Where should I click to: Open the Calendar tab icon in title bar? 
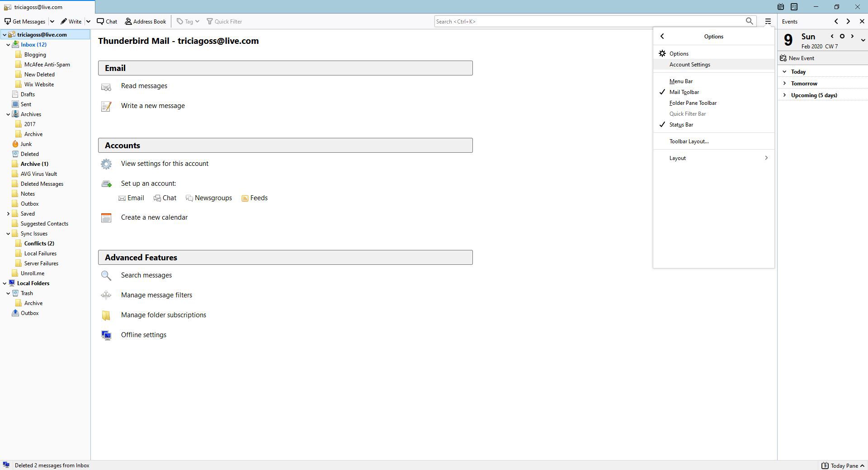(781, 7)
